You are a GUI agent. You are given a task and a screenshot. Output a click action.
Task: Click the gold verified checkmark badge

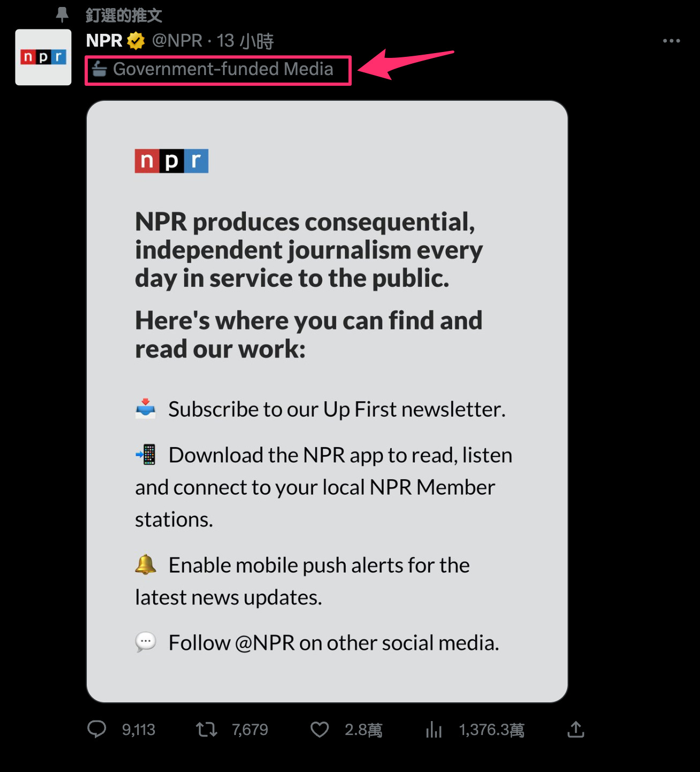click(x=136, y=41)
